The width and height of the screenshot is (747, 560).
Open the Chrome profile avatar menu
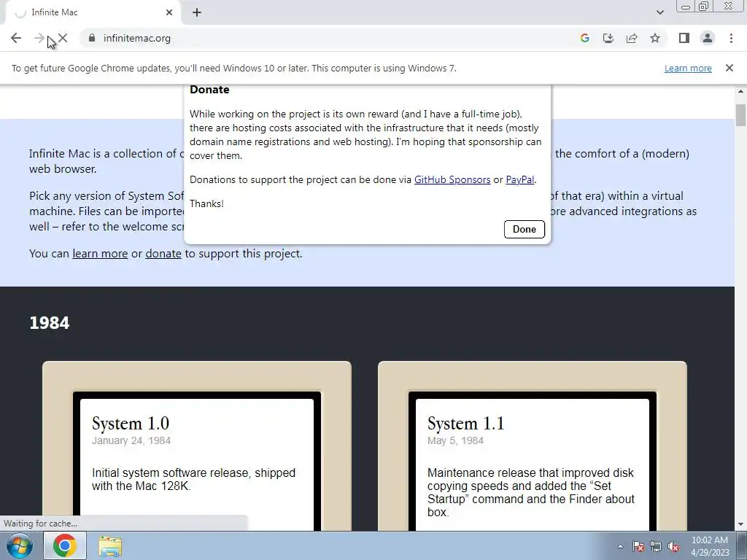(x=708, y=38)
